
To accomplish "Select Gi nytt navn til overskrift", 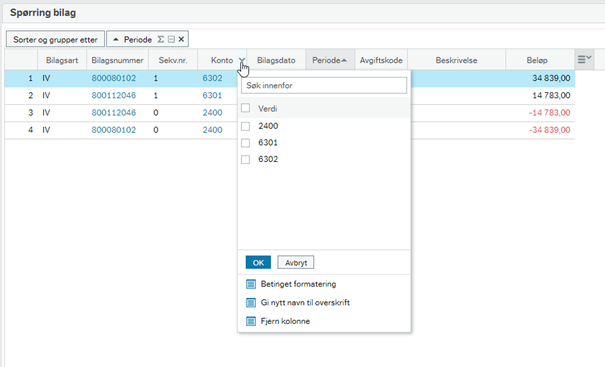I will (x=305, y=303).
